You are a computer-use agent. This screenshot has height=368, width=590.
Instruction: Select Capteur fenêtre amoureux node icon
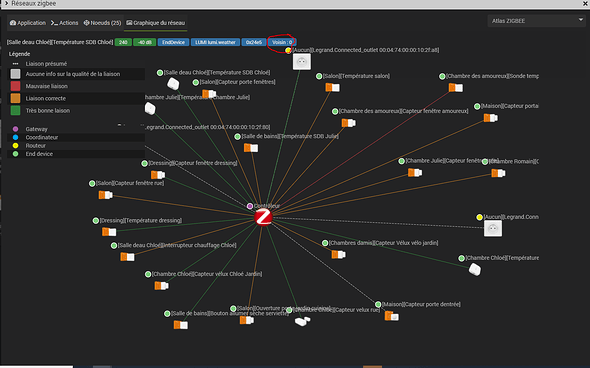(348, 123)
